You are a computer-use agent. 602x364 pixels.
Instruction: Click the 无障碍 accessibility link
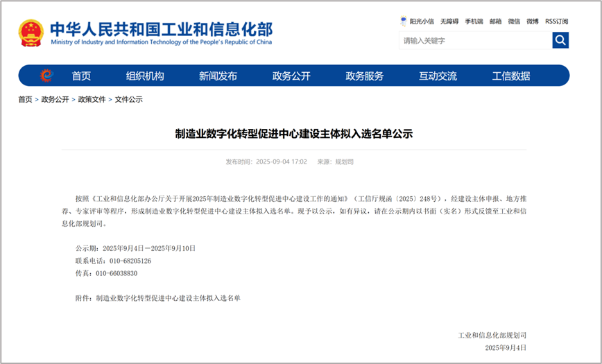449,21
